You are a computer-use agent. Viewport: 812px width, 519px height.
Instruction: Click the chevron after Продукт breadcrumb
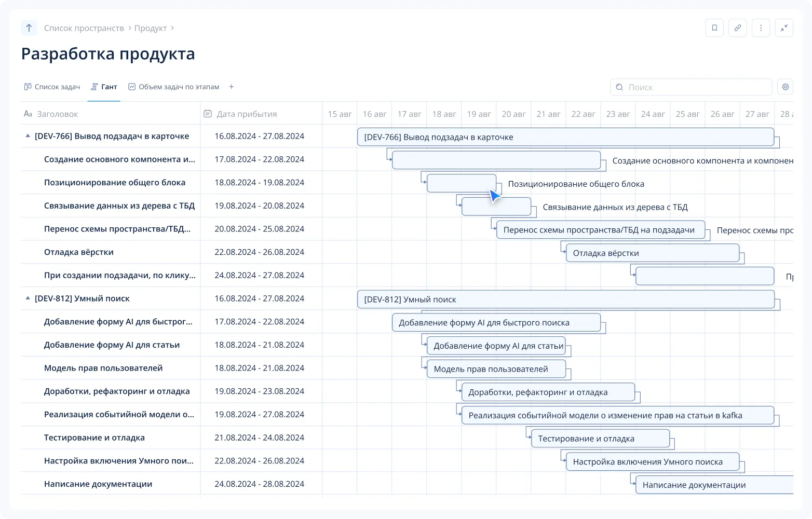[x=172, y=28]
